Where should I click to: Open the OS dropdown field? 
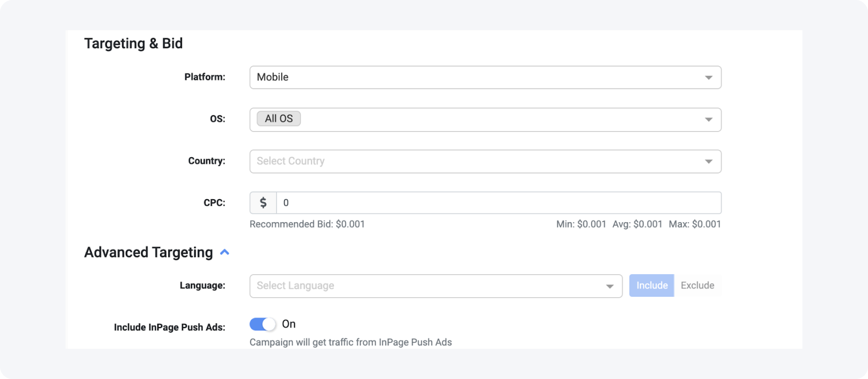[x=485, y=120]
